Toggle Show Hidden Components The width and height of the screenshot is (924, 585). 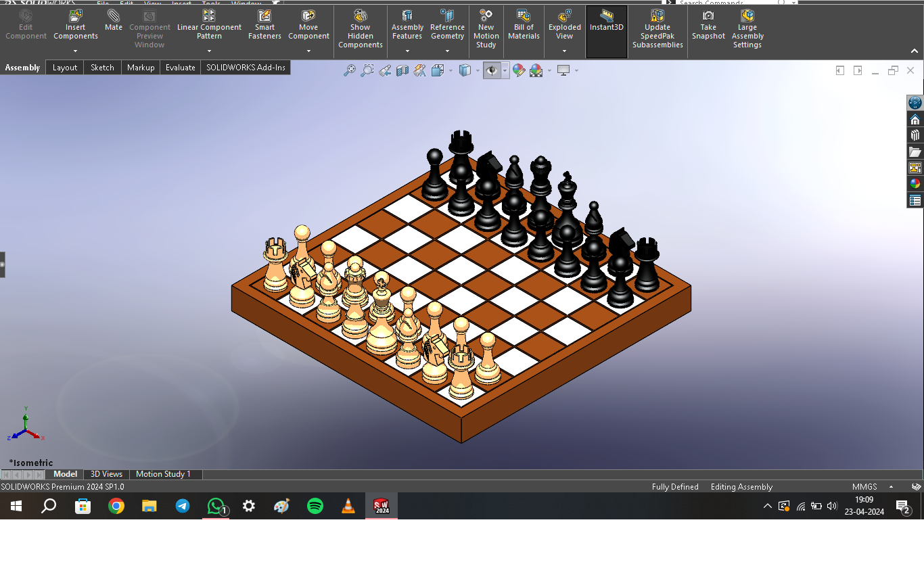coord(360,27)
